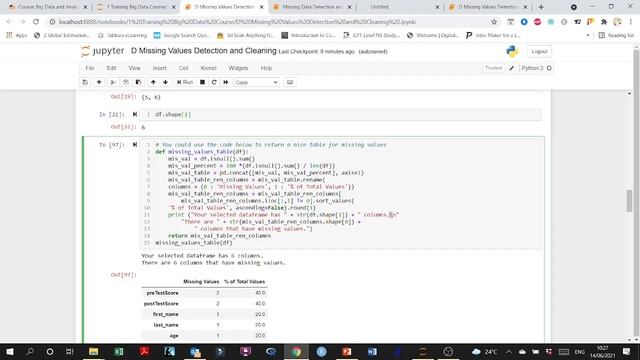Copy selected cells in the toolbar
This screenshot has height=360, width=640.
coord(126,82)
